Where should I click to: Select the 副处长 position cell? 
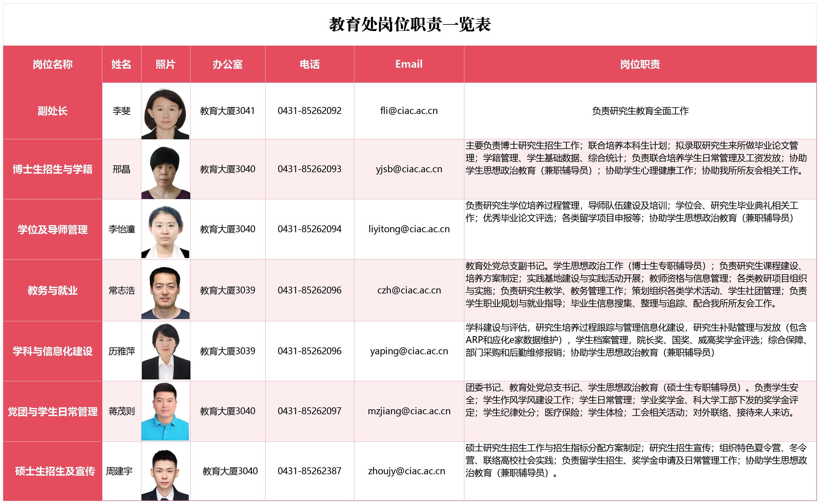(x=52, y=111)
